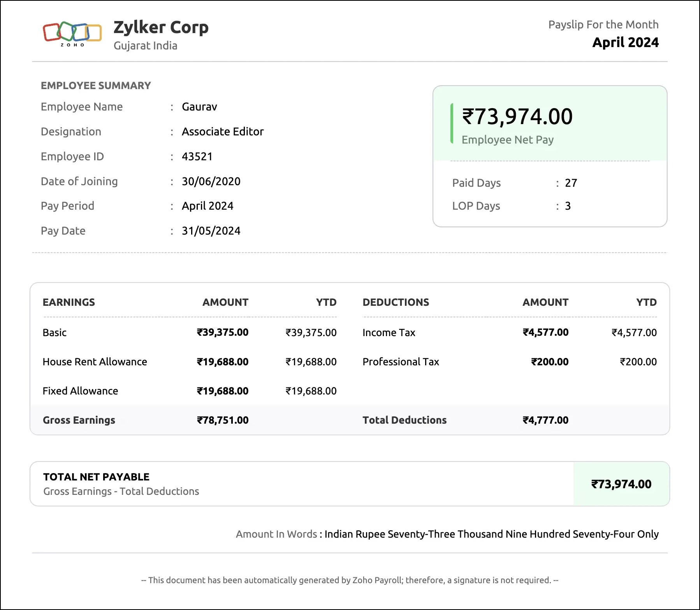
Task: Select the Gross Earnings total ₹78,751.00
Action: tap(223, 420)
